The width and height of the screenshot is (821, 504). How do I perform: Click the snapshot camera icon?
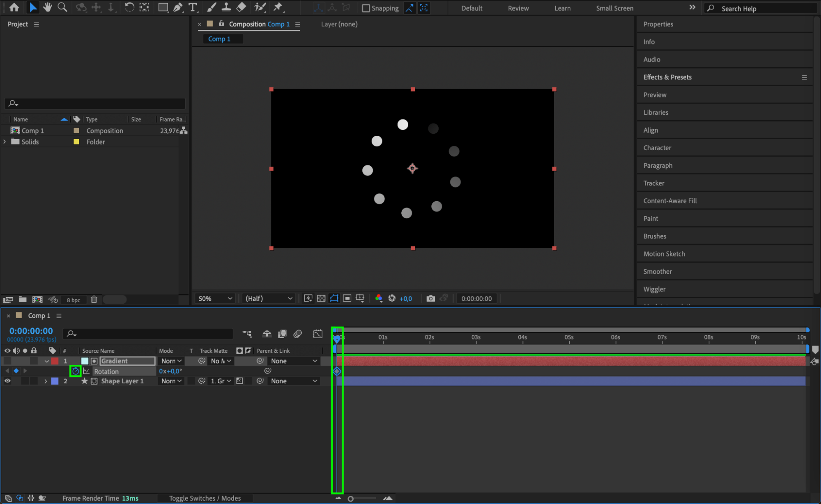click(x=430, y=298)
